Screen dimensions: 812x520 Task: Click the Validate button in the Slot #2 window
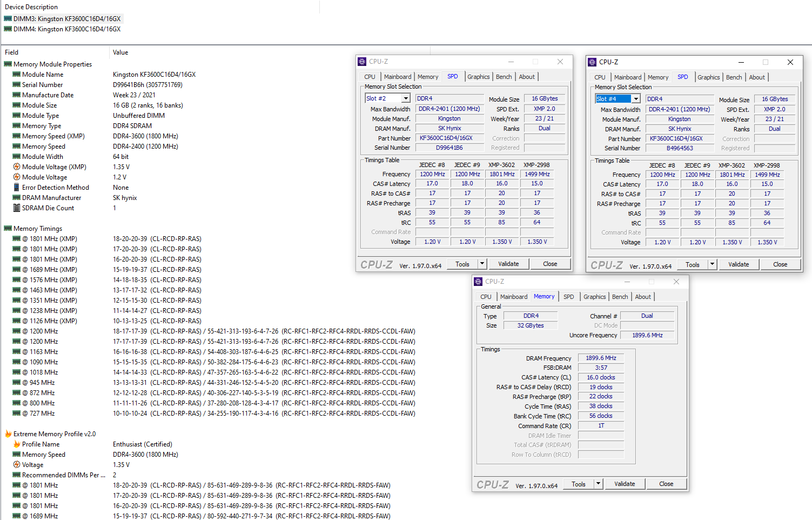tap(508, 264)
